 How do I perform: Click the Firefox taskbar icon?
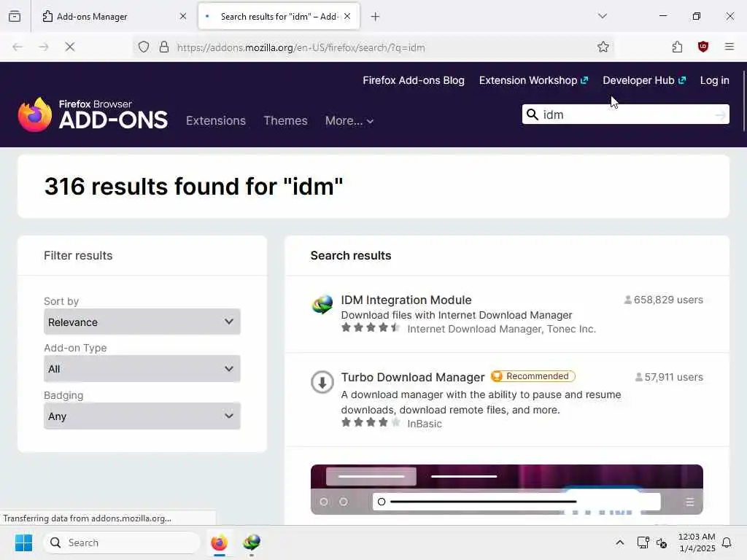coord(219,542)
